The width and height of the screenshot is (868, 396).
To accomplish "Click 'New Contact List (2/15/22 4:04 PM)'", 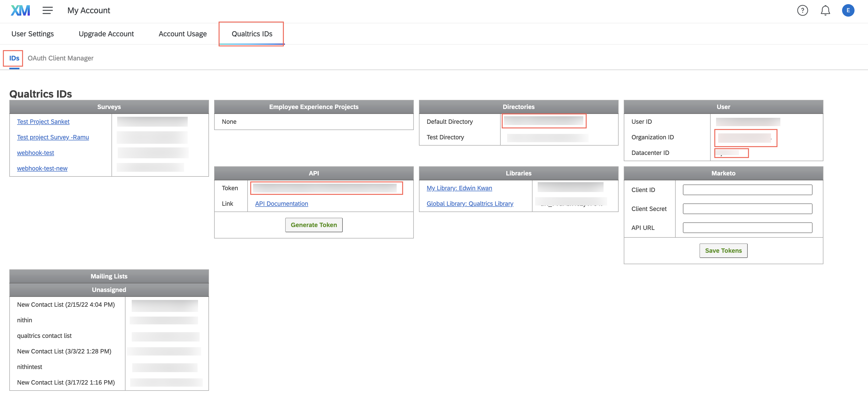I will (x=66, y=304).
